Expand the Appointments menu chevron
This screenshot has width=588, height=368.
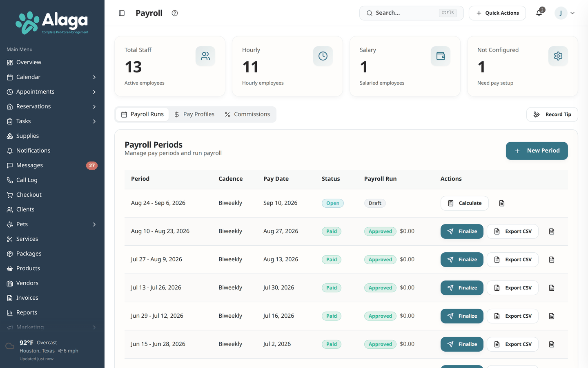(x=94, y=92)
